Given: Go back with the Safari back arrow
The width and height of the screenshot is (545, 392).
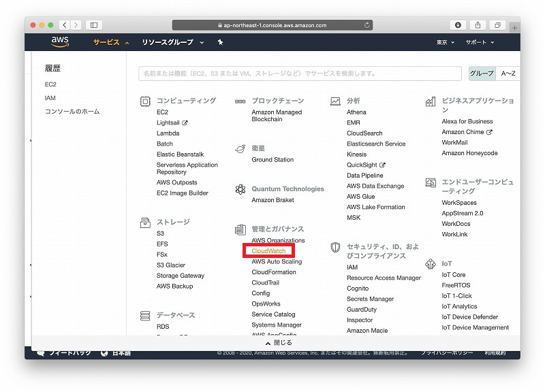Looking at the screenshot, I should [65, 25].
